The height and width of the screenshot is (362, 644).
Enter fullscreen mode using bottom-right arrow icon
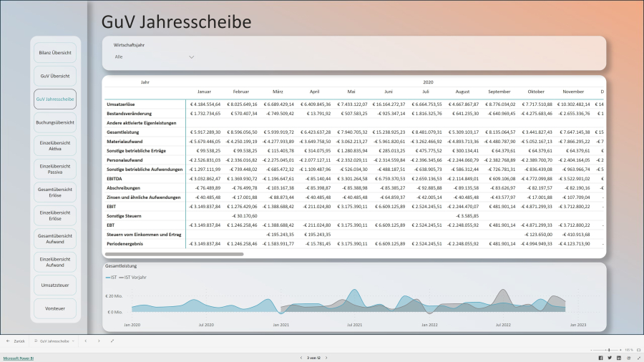638,357
